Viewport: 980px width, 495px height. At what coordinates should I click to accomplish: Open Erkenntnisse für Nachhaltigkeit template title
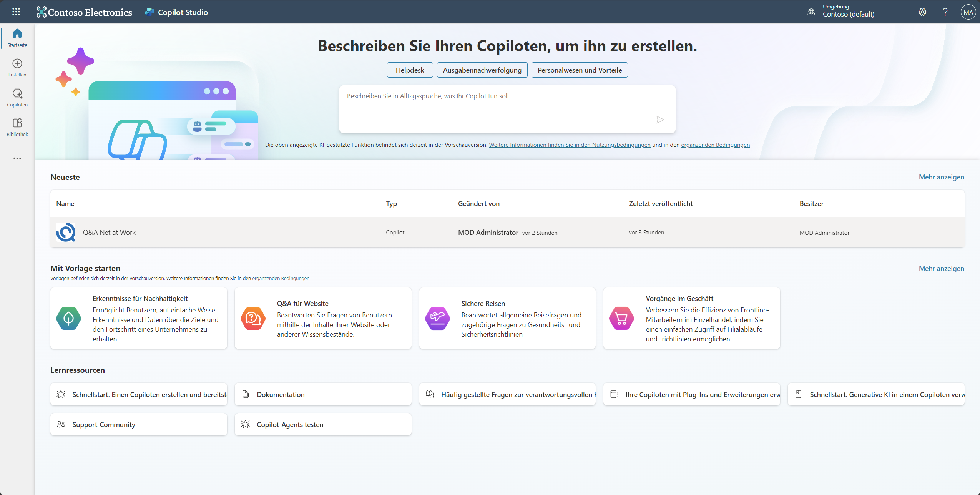click(140, 299)
